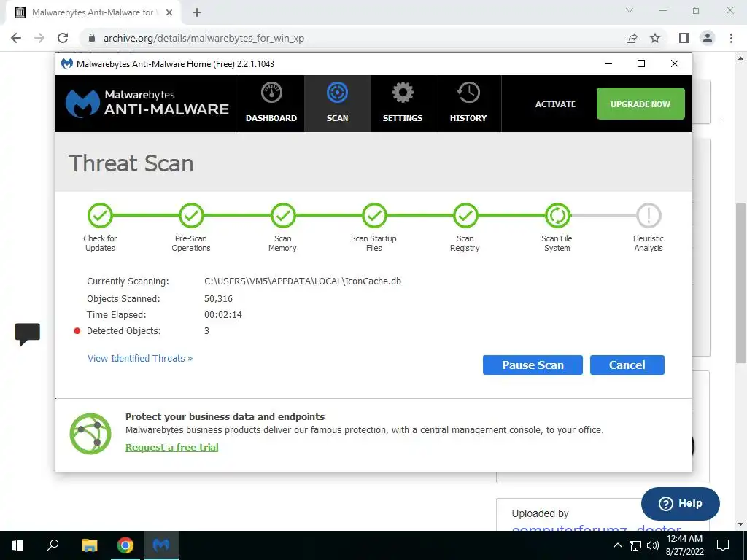Click the Scan Memory step checkmark
The width and height of the screenshot is (747, 560).
pyautogui.click(x=283, y=216)
